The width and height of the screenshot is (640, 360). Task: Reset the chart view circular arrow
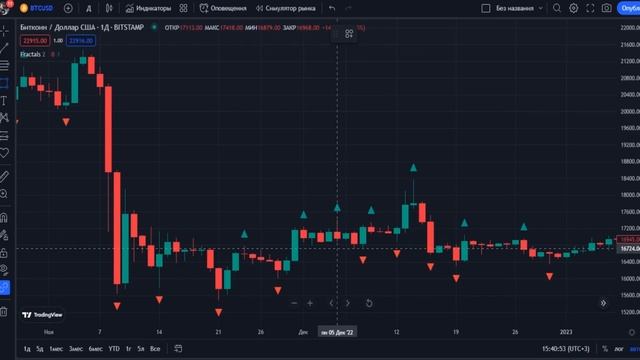coord(369,303)
